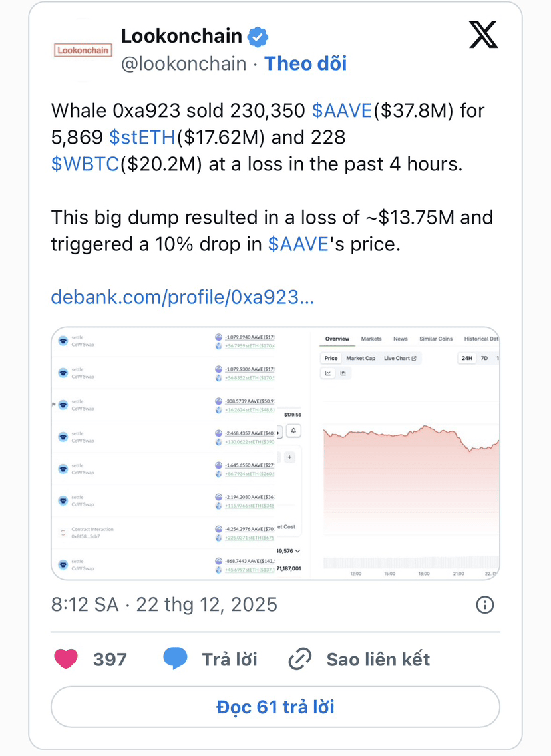Image resolution: width=551 pixels, height=756 pixels.
Task: Click the price alert bell icon
Action: 293,431
